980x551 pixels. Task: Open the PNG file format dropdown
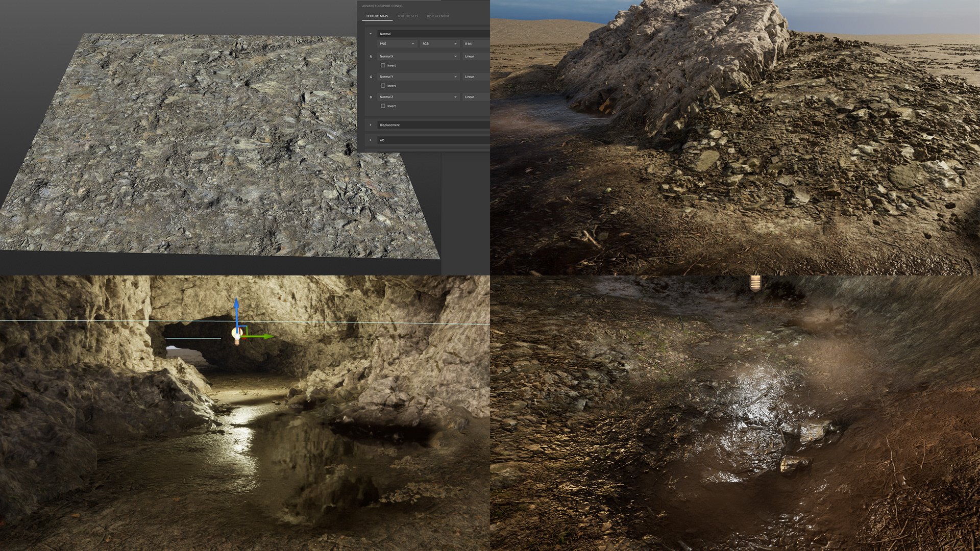pyautogui.click(x=397, y=44)
